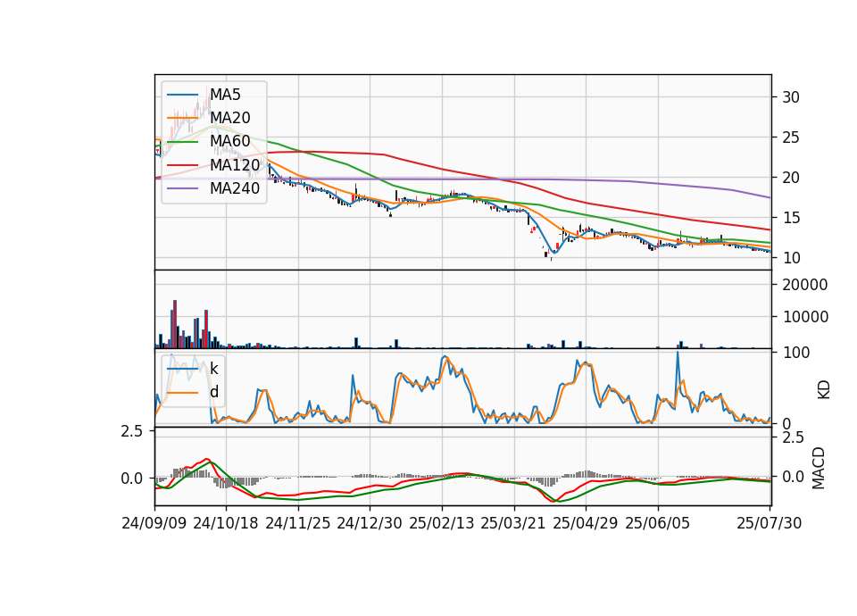Click the 25/07/30 date axis label
Viewport: 857px width, 616px height.
(770, 523)
